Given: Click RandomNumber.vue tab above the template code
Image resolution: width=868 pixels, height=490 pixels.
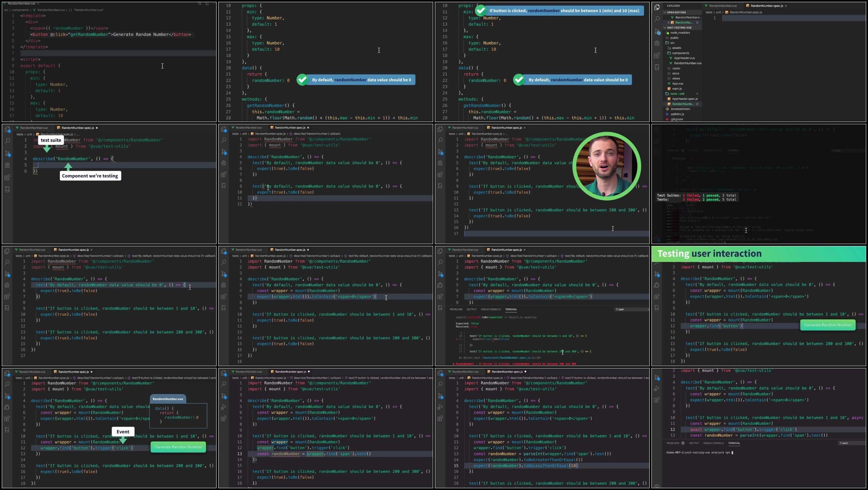Looking at the screenshot, I should (21, 4).
